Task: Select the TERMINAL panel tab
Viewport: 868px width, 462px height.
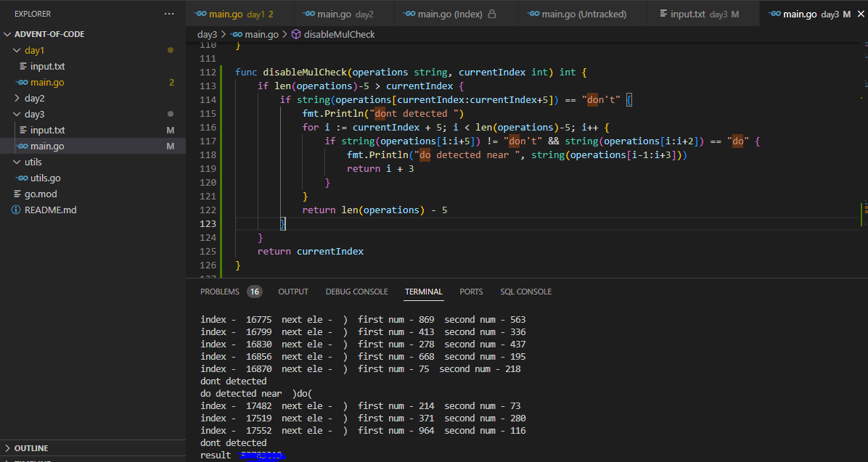Action: (x=424, y=292)
